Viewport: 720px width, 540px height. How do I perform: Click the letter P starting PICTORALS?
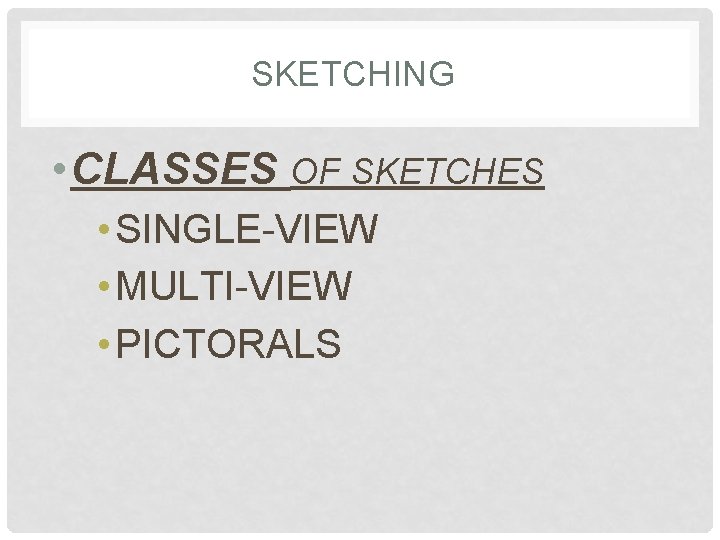pyautogui.click(x=129, y=343)
